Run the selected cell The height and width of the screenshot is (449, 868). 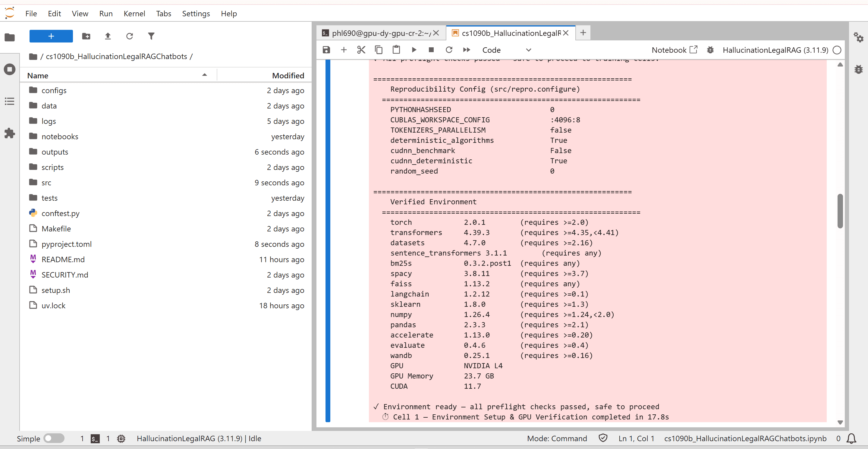click(414, 49)
